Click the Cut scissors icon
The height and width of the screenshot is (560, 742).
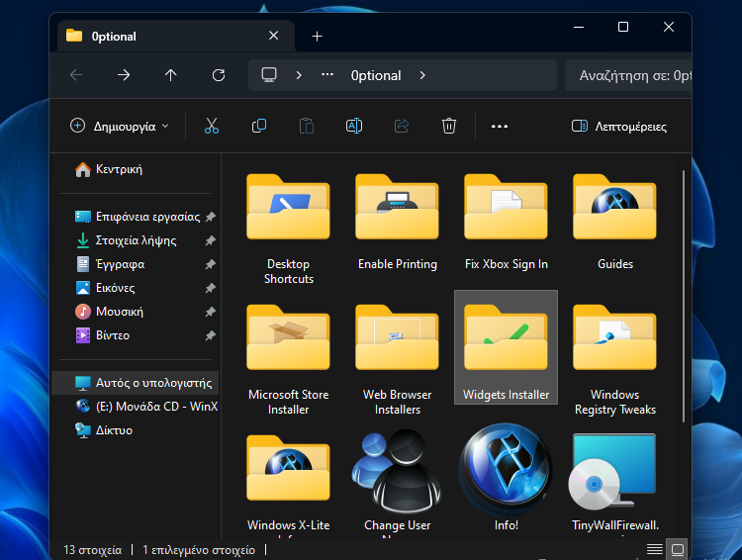(212, 126)
